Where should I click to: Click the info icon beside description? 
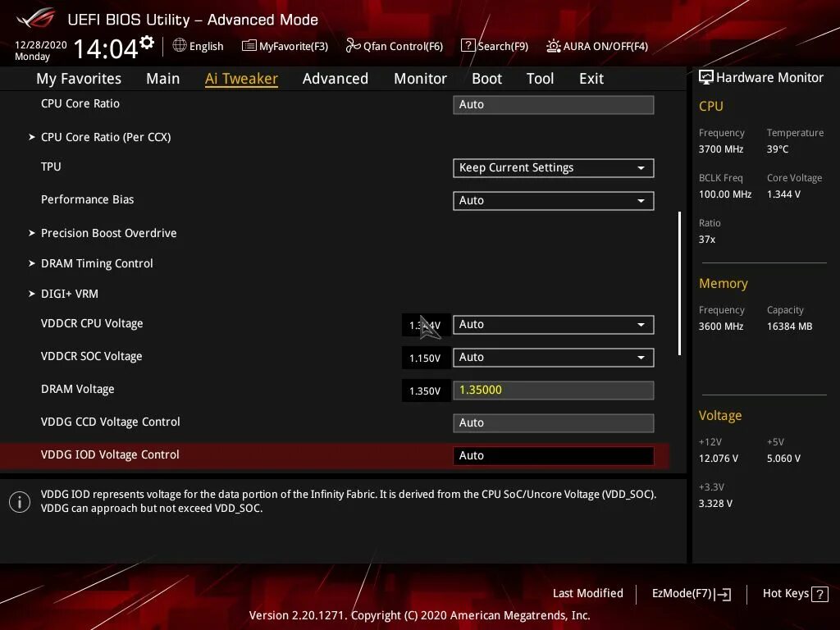click(20, 502)
